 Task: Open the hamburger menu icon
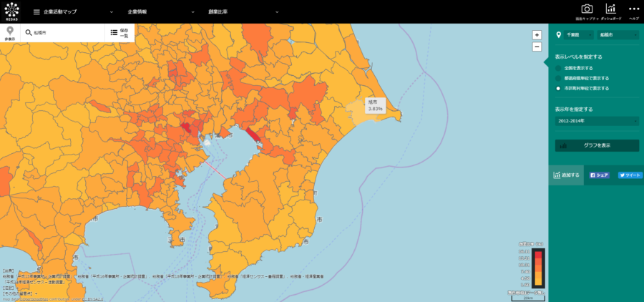[36, 12]
